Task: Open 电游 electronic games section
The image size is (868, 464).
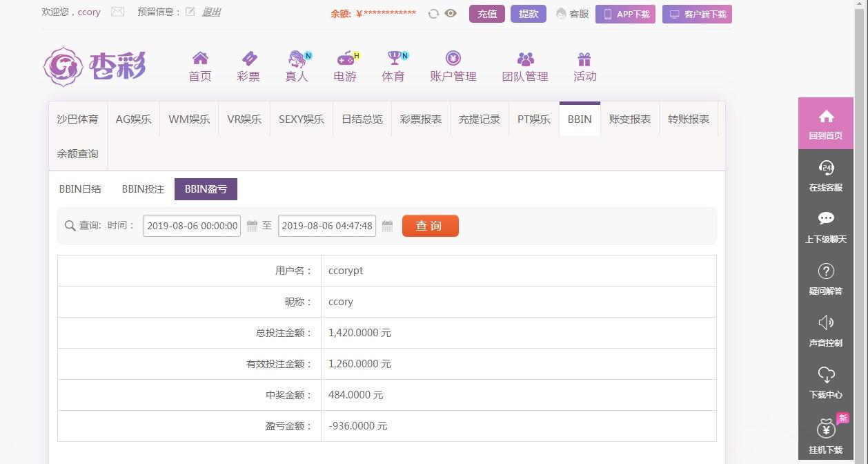Action: coord(346,66)
